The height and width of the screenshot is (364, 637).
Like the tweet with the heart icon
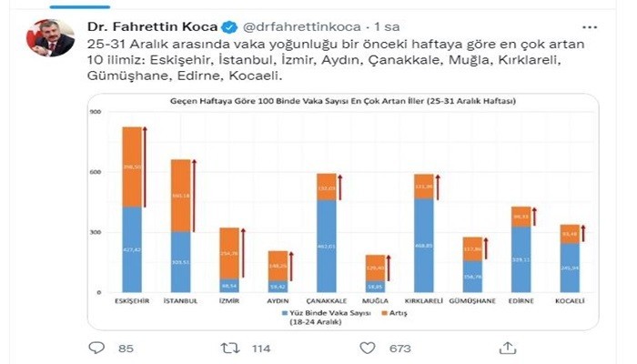click(368, 349)
